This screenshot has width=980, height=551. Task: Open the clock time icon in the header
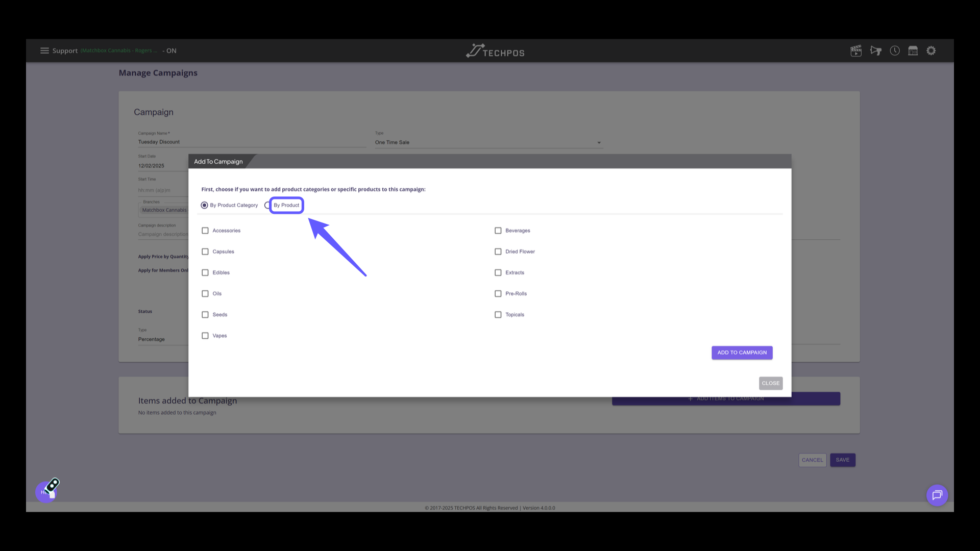(895, 51)
